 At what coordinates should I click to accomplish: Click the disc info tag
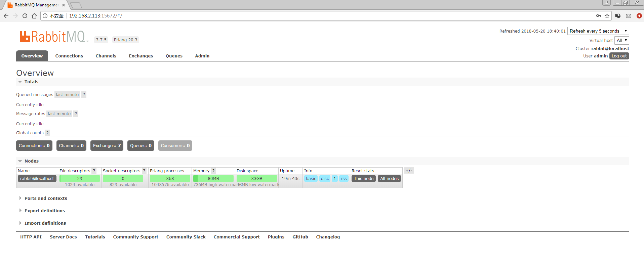point(325,179)
